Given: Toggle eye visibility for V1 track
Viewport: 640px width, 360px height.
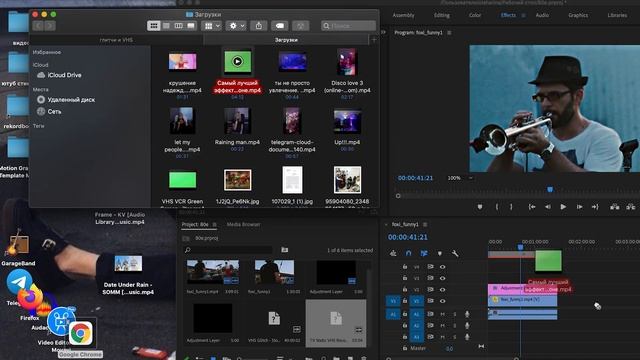Looking at the screenshot, I should (x=442, y=301).
